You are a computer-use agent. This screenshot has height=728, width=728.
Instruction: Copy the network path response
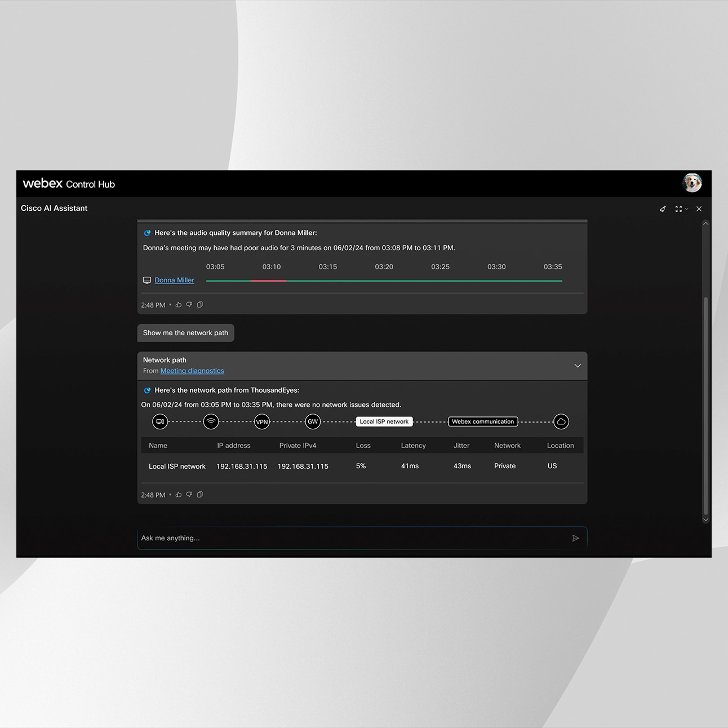click(x=200, y=495)
